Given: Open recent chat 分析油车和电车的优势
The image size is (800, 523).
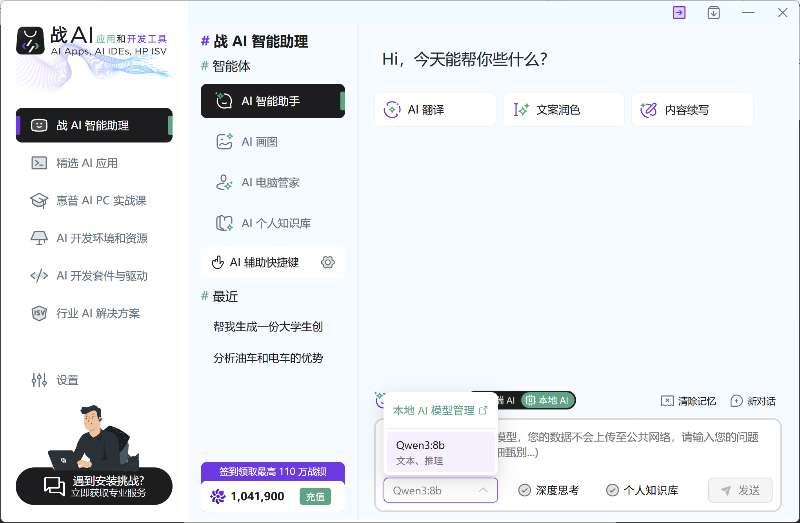Looking at the screenshot, I should point(268,358).
